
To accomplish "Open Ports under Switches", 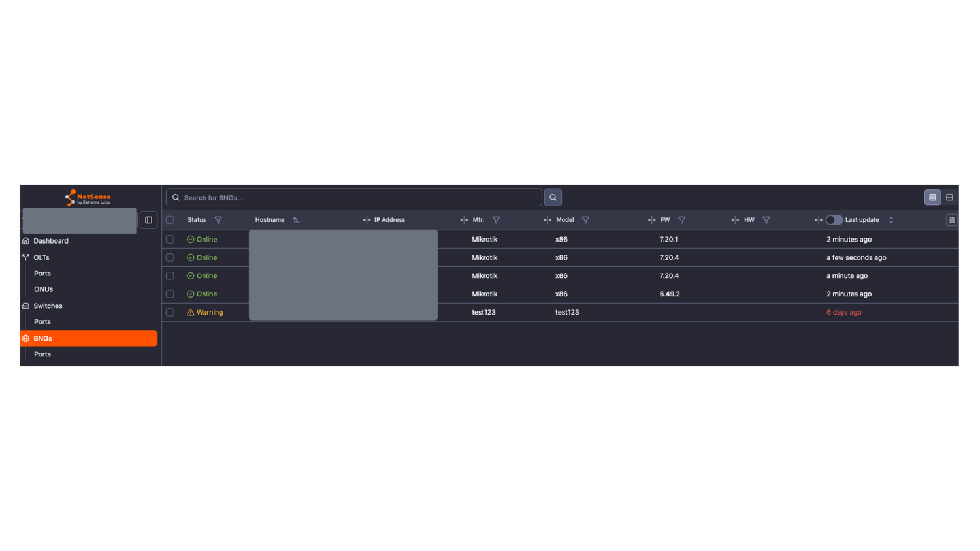I will click(42, 322).
